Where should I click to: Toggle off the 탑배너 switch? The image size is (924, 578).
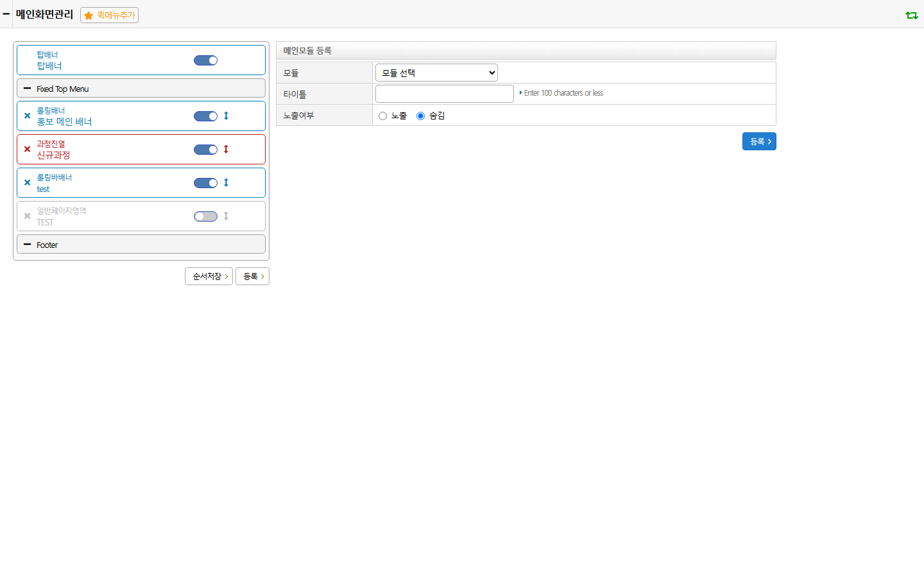206,60
